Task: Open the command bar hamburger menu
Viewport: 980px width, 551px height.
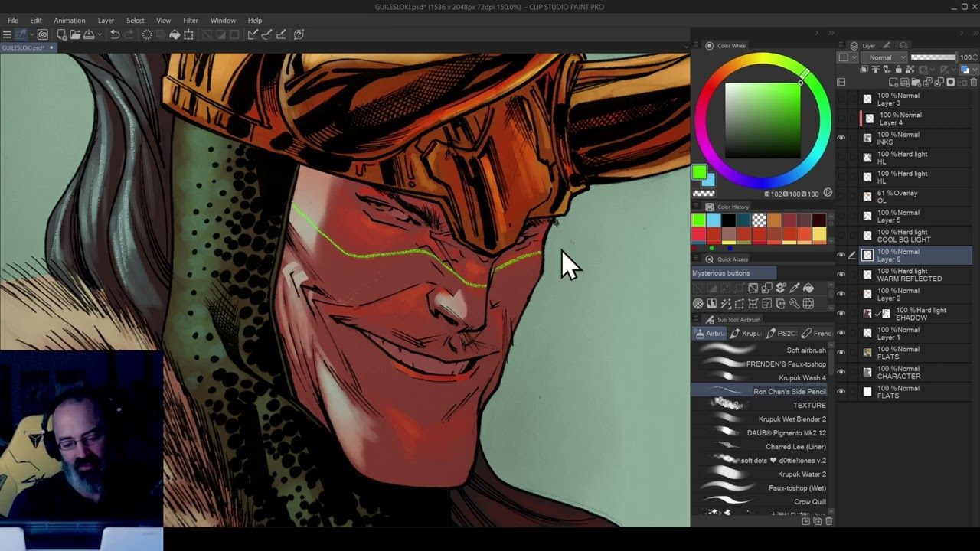Action: coord(7,34)
